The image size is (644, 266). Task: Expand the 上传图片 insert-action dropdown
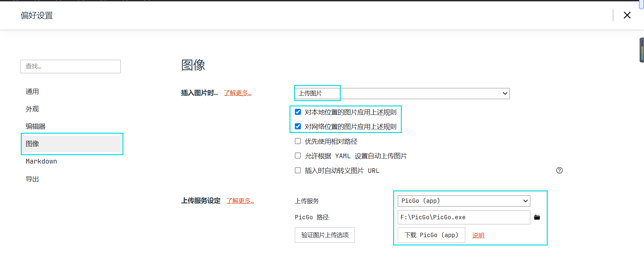402,93
